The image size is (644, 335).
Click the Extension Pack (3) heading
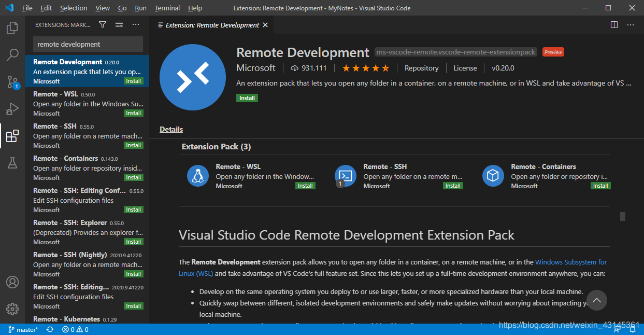click(x=216, y=147)
